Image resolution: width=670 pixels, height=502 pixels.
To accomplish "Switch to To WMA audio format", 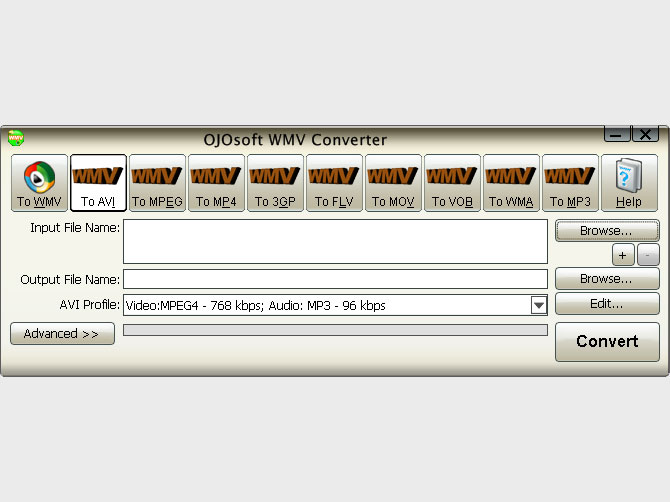I will click(x=511, y=183).
